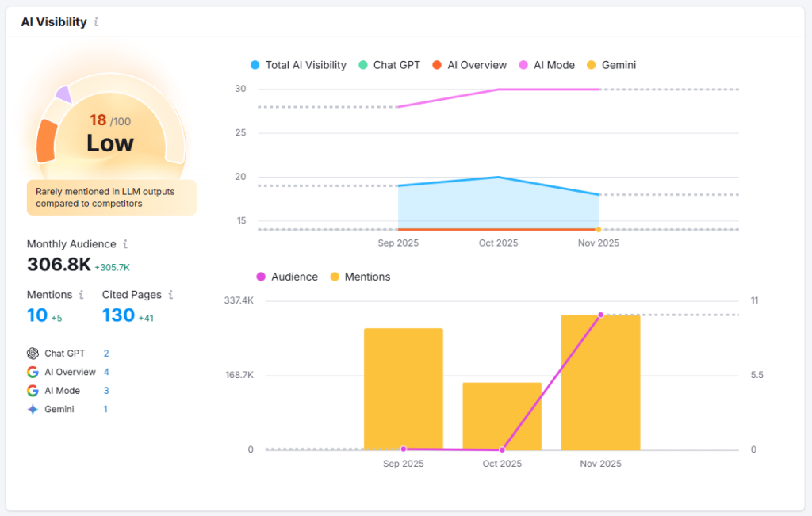Open the Cited Pages count 130

click(118, 315)
